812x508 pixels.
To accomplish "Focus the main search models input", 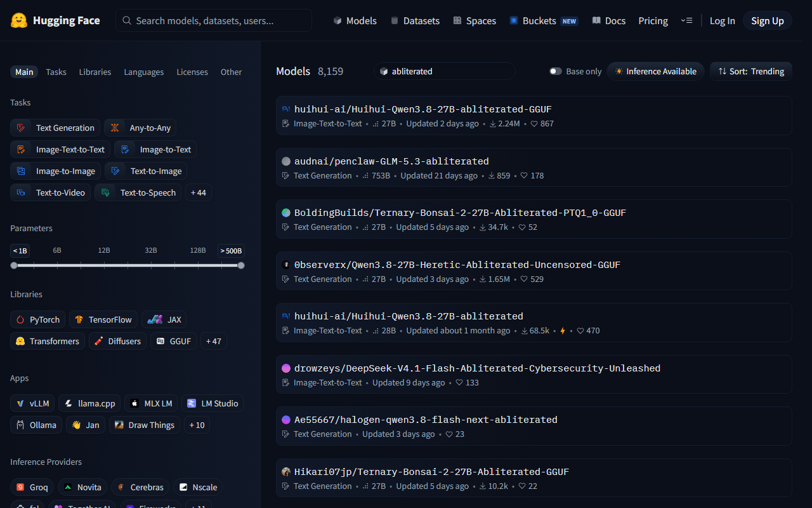I will click(214, 21).
